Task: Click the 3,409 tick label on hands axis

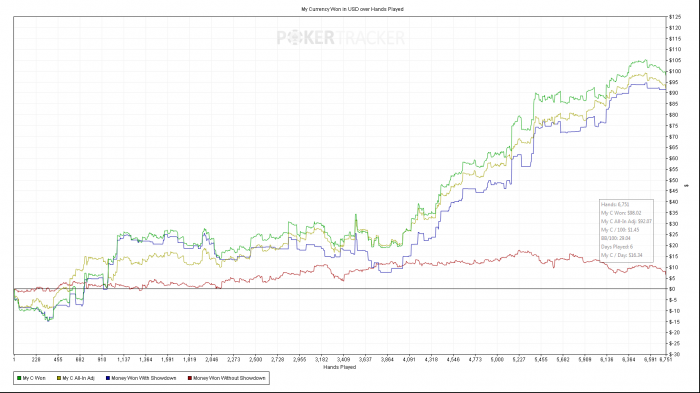Action: 343,360
